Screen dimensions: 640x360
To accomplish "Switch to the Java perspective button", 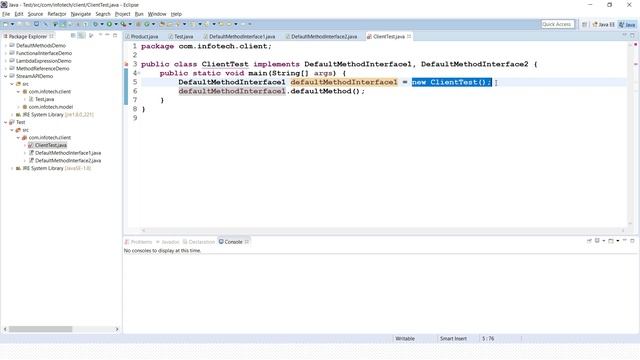I will click(x=627, y=24).
